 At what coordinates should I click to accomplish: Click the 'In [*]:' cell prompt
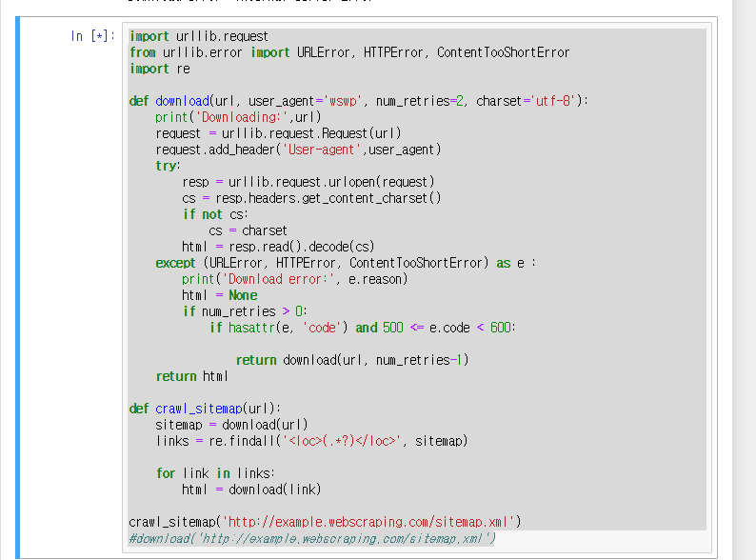point(92,36)
